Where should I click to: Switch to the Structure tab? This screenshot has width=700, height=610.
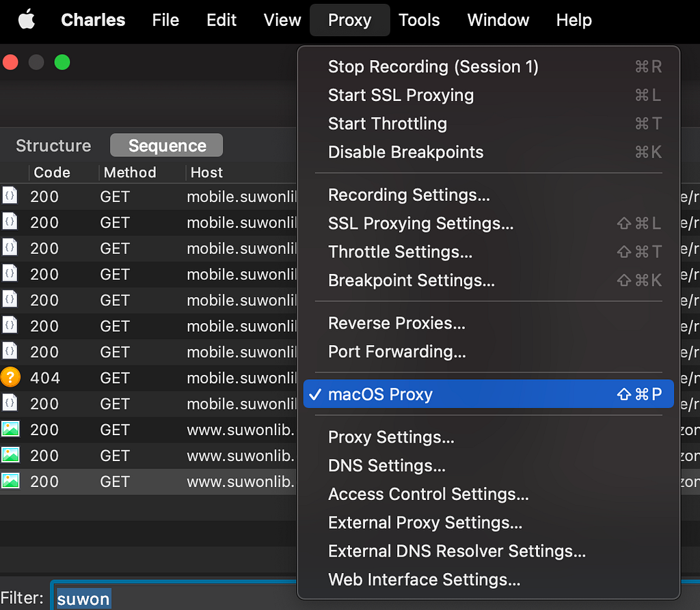point(53,145)
